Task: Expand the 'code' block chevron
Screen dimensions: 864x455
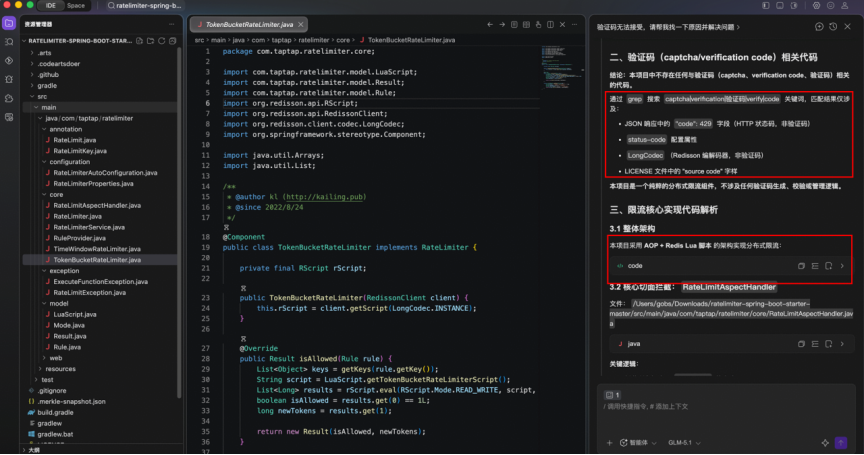Action: coord(843,266)
